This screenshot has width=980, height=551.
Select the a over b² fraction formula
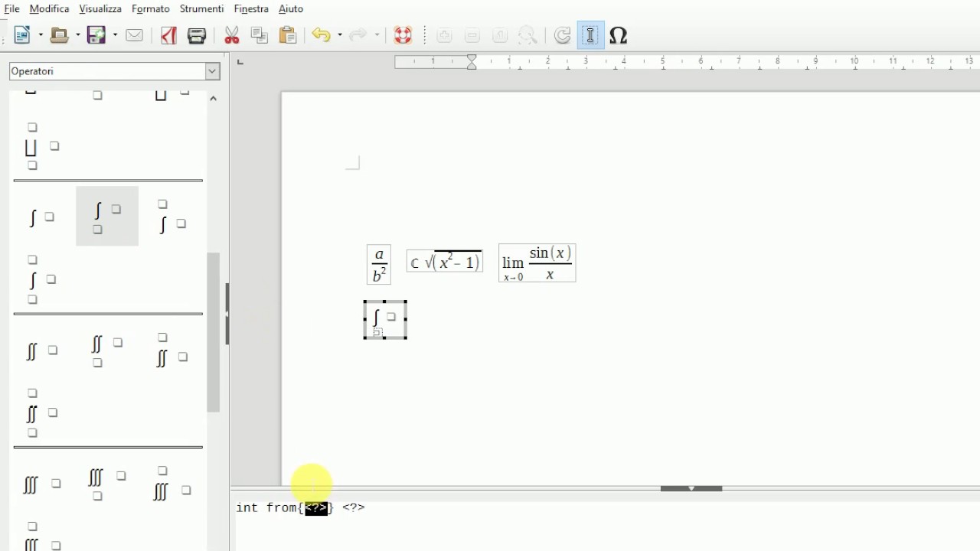379,265
